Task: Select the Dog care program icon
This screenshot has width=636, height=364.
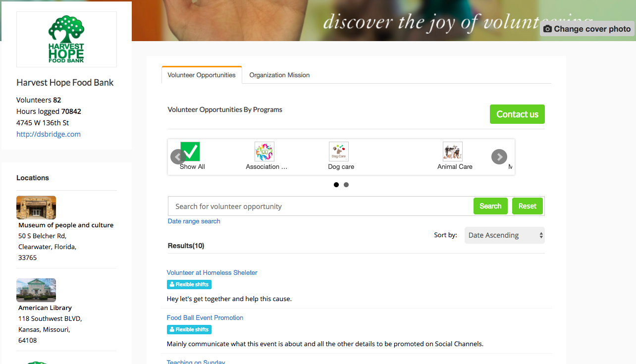Action: 339,152
